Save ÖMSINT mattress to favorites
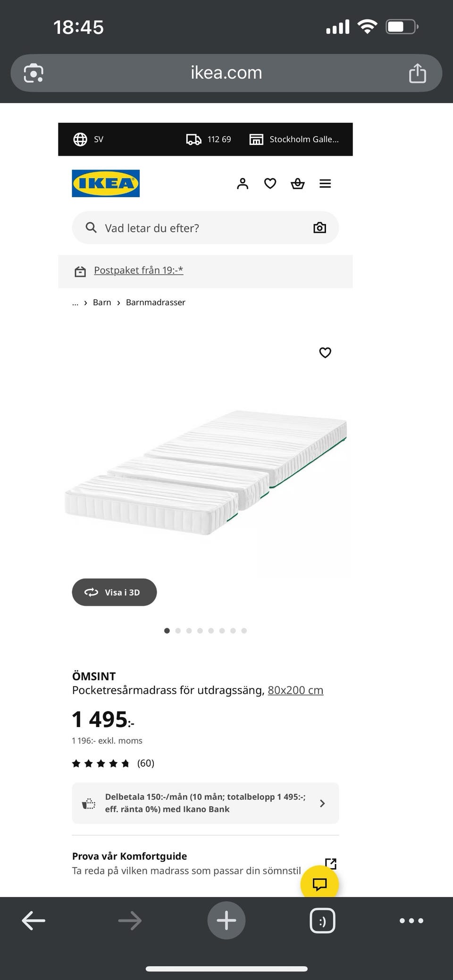 pyautogui.click(x=325, y=352)
